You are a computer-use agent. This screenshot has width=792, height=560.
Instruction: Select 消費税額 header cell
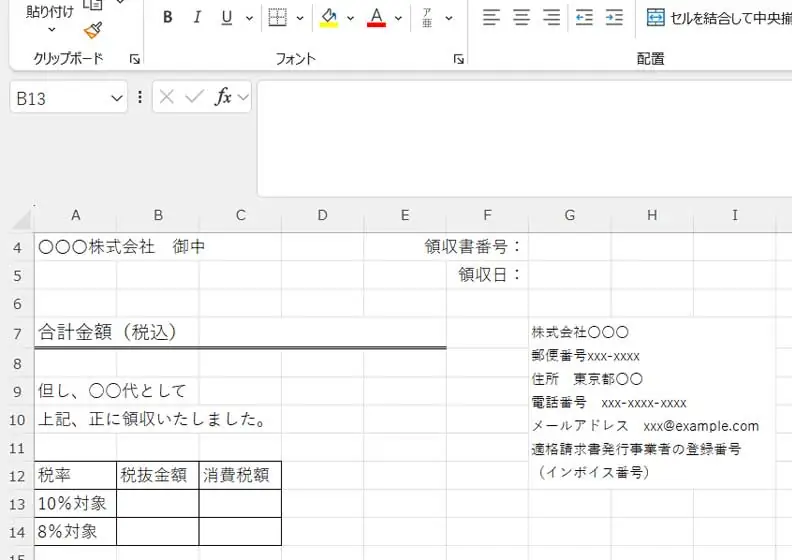coord(240,475)
